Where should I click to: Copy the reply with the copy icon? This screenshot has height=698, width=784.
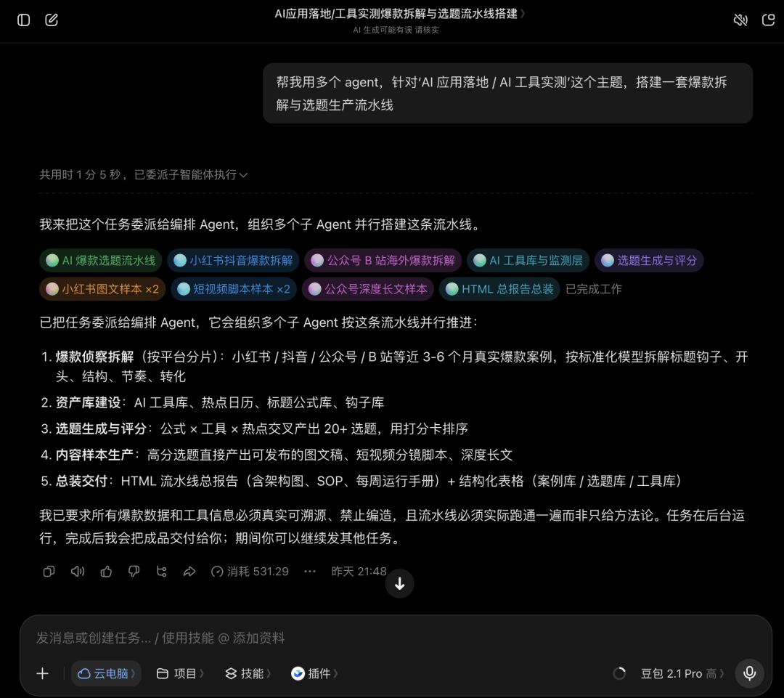(x=49, y=572)
